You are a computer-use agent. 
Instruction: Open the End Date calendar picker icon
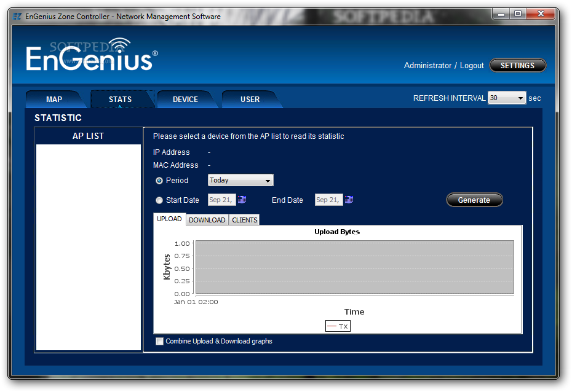(349, 200)
